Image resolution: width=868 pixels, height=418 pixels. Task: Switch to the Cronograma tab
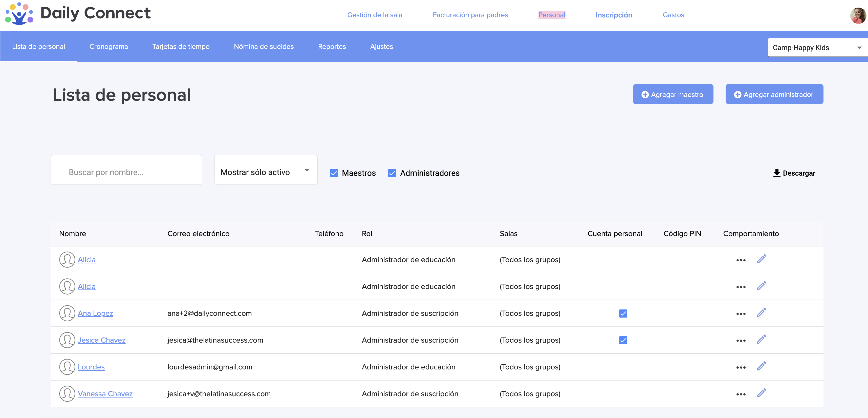coord(108,47)
